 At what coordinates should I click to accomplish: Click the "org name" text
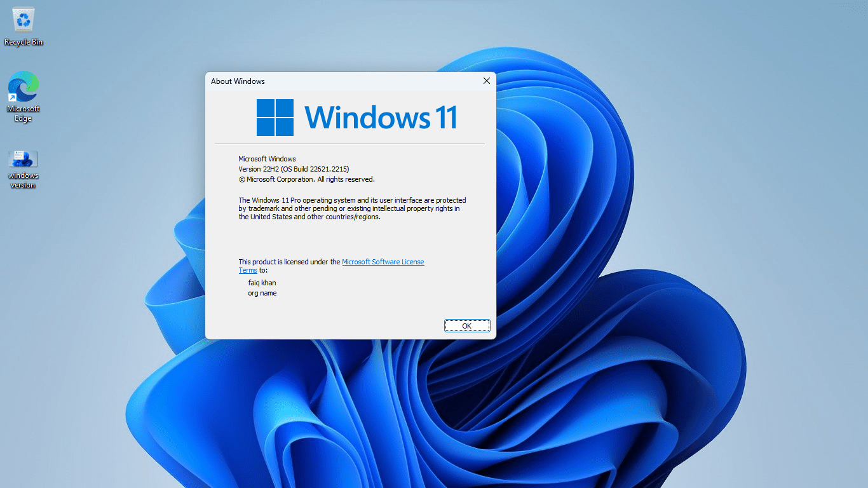[262, 293]
